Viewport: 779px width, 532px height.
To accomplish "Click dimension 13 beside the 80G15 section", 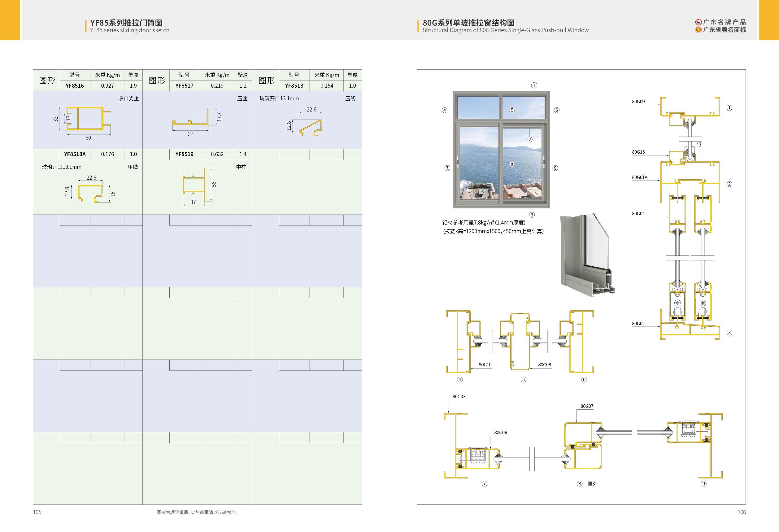I will pos(699,145).
